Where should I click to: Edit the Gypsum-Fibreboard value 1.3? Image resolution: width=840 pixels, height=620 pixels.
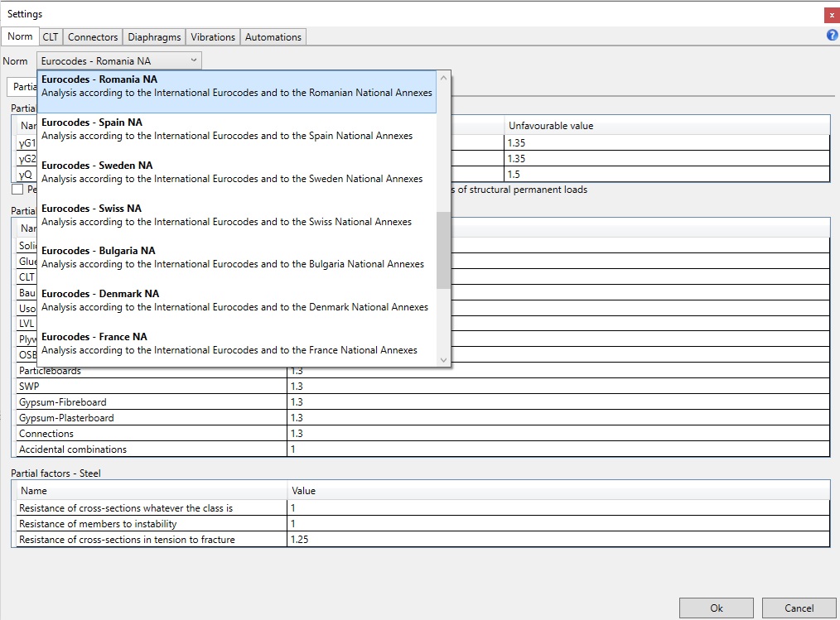click(x=558, y=402)
